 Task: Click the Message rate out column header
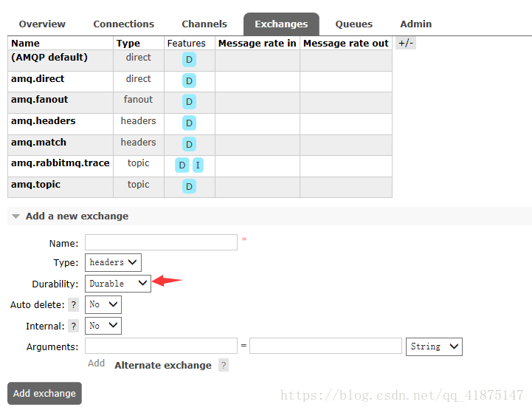click(x=346, y=44)
